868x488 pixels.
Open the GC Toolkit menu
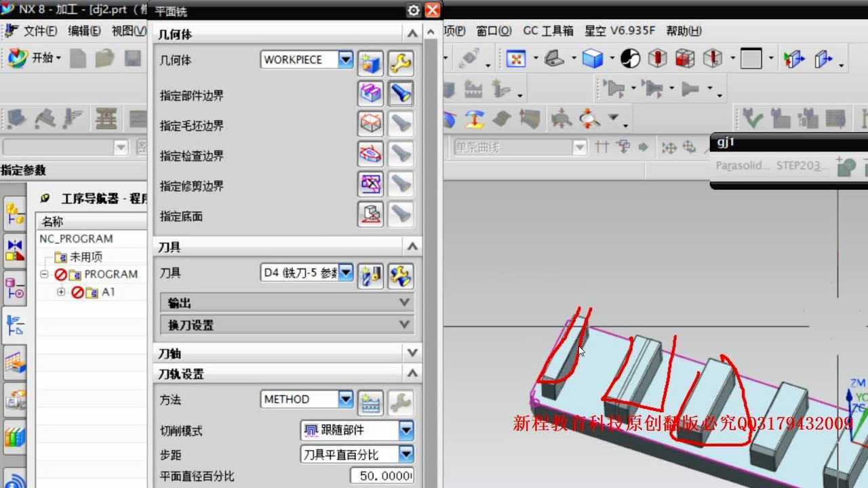click(x=548, y=30)
